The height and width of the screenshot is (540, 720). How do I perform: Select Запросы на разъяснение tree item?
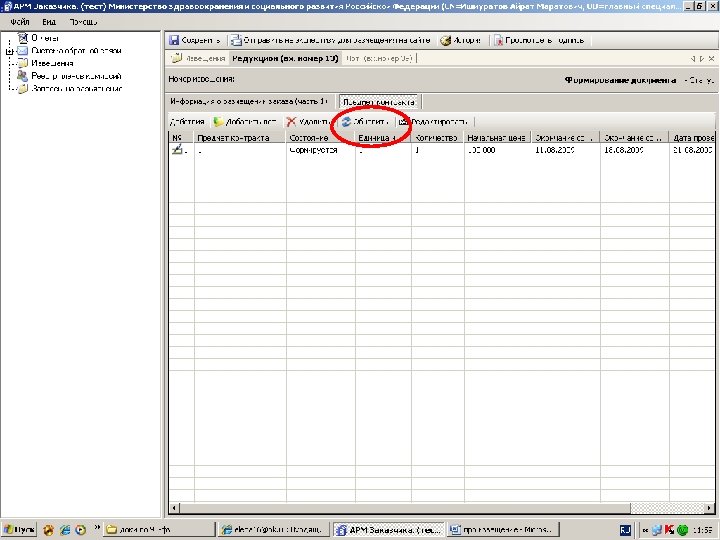pos(77,89)
